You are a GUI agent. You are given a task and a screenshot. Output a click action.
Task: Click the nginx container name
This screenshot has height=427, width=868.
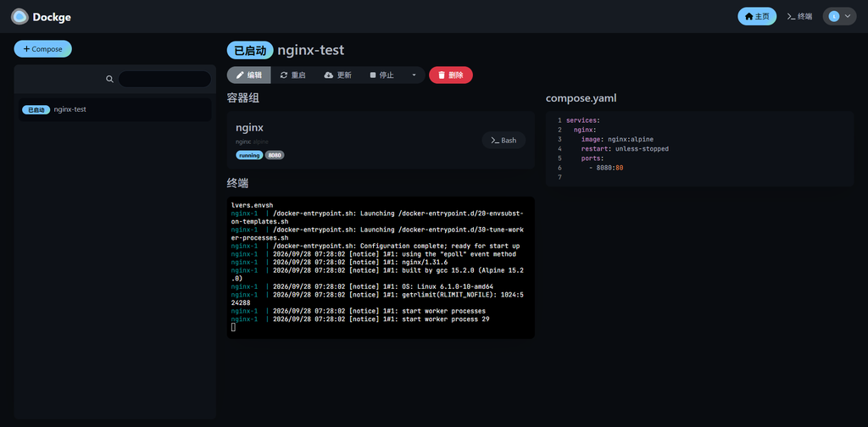point(250,128)
